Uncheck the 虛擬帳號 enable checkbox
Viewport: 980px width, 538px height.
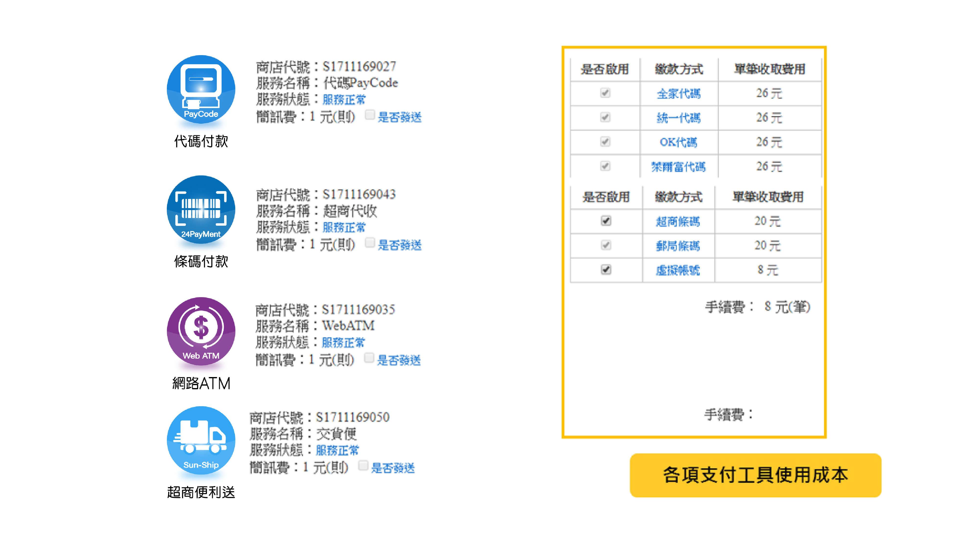click(x=606, y=269)
